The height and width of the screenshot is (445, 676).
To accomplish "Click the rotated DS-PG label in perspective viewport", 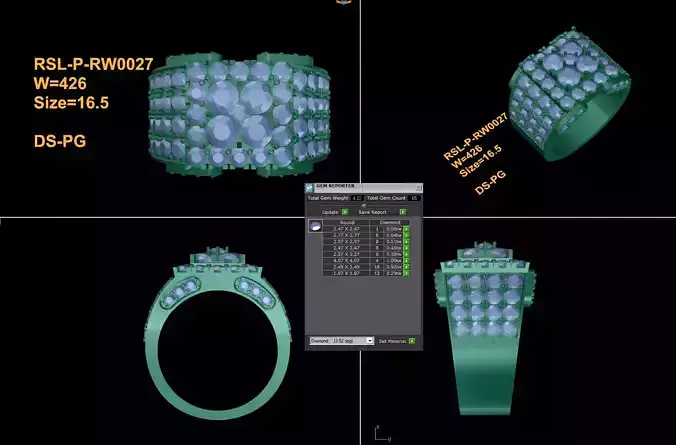I will pyautogui.click(x=490, y=182).
